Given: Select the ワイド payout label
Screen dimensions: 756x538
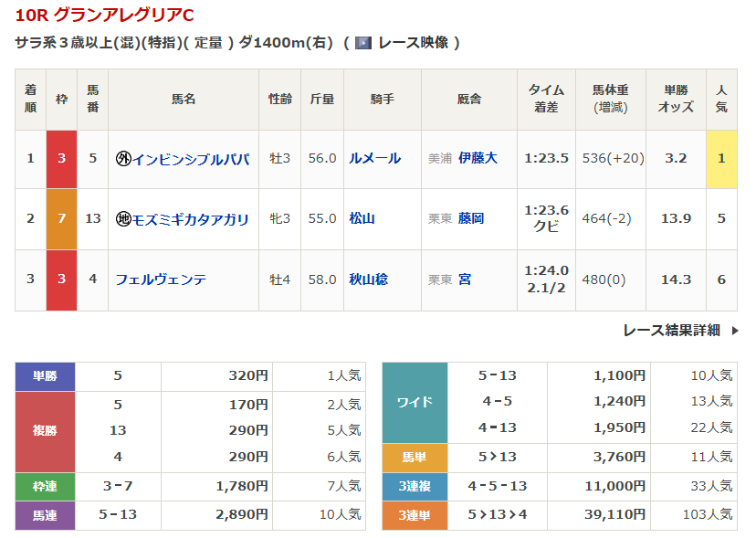Looking at the screenshot, I should click(x=415, y=402).
